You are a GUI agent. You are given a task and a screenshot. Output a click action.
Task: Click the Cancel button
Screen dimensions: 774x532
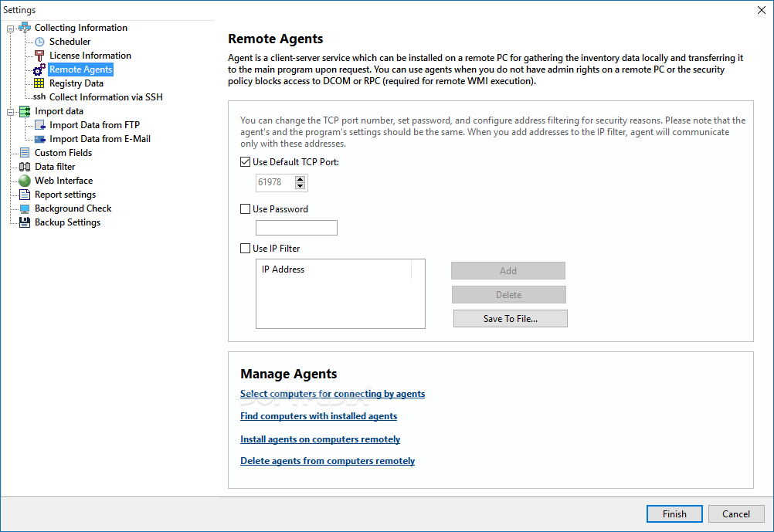(736, 513)
